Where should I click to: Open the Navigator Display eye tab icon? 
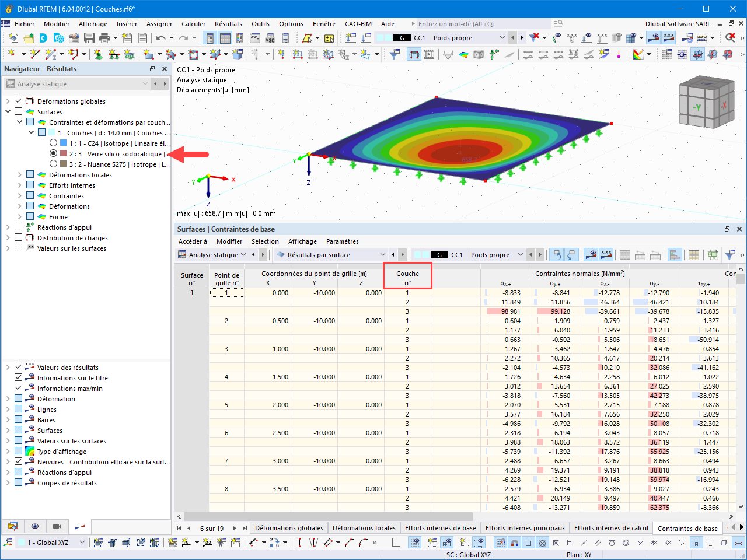click(35, 526)
